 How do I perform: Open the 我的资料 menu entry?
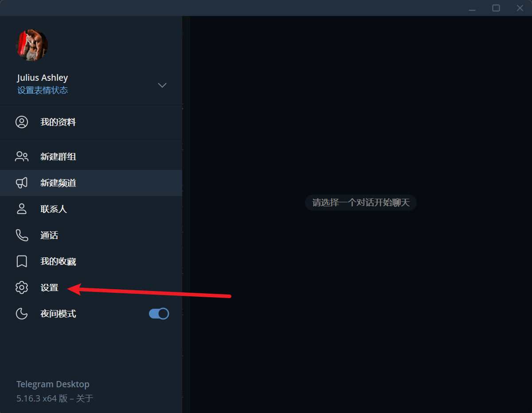[x=91, y=122]
